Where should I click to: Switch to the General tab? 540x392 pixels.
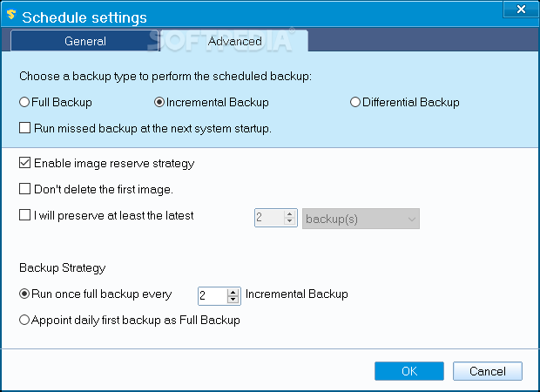[x=85, y=41]
